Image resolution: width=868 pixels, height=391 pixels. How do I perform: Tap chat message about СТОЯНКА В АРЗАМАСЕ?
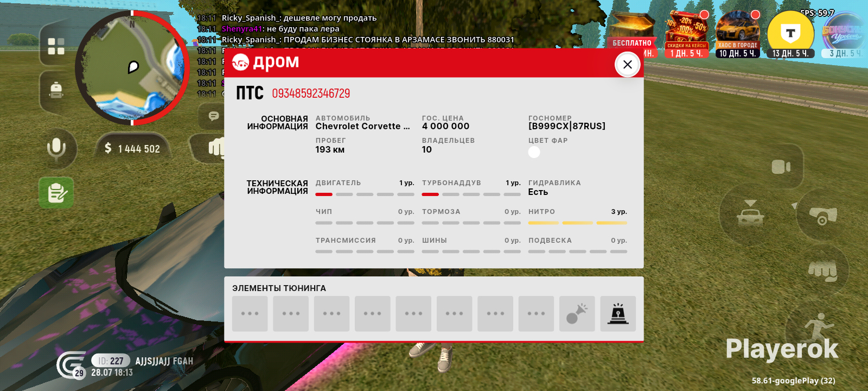pos(368,40)
